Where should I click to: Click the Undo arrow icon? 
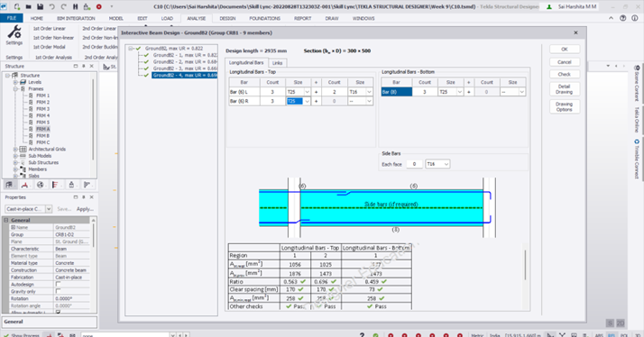click(x=51, y=6)
